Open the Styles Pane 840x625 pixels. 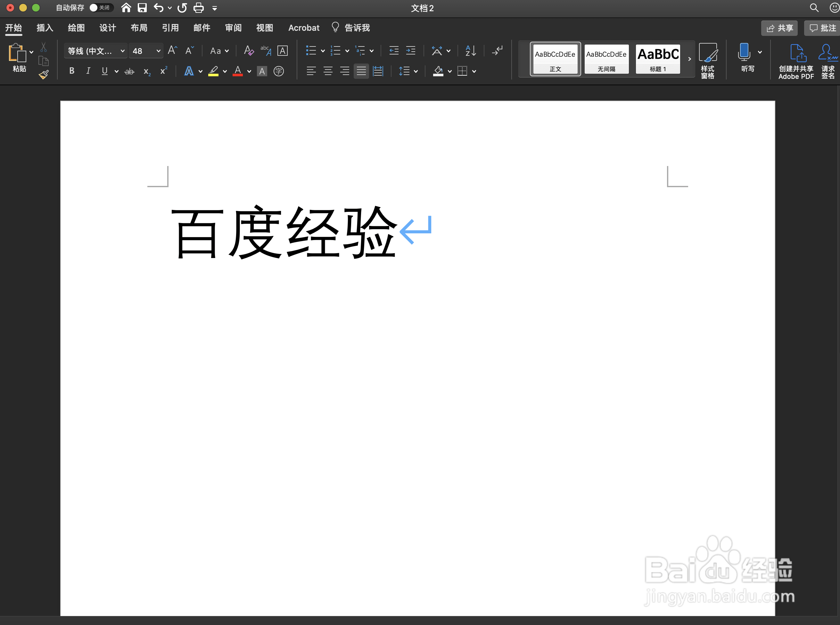pos(707,61)
